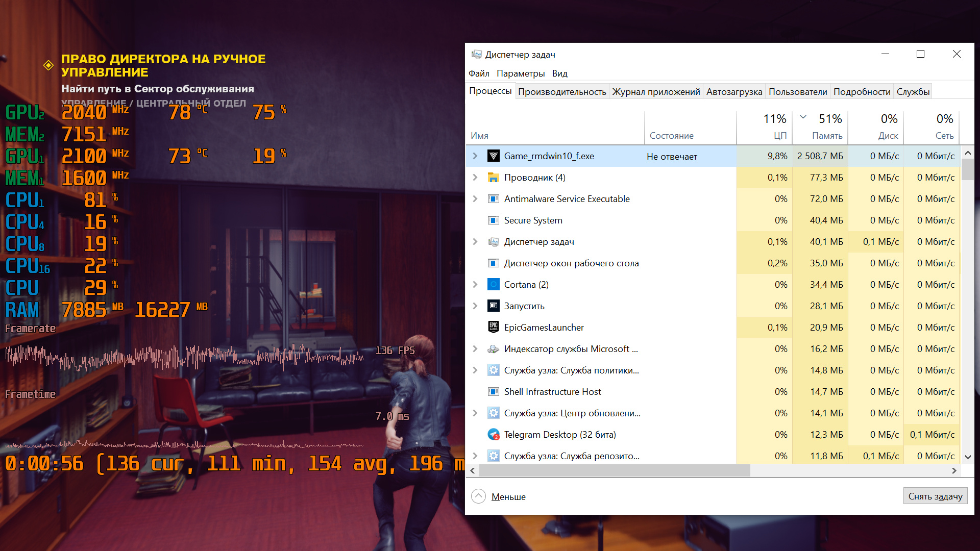Maximize the Диспетчер задач window
The width and height of the screenshot is (980, 551).
pyautogui.click(x=920, y=54)
